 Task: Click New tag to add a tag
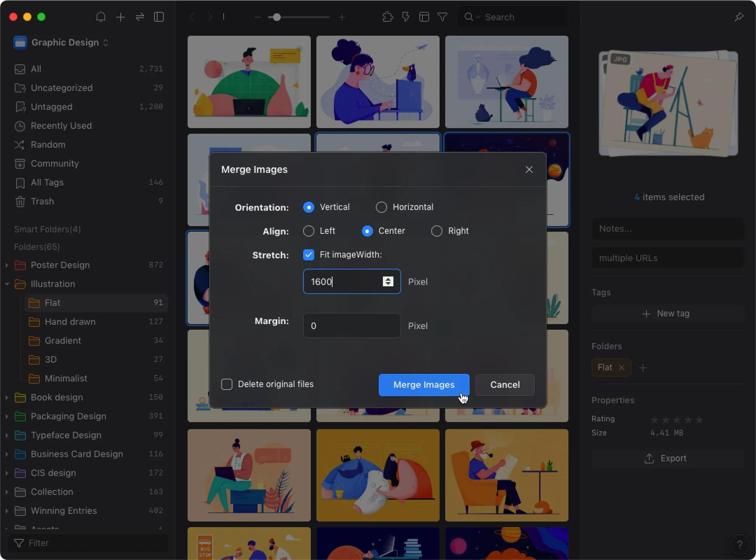(668, 313)
